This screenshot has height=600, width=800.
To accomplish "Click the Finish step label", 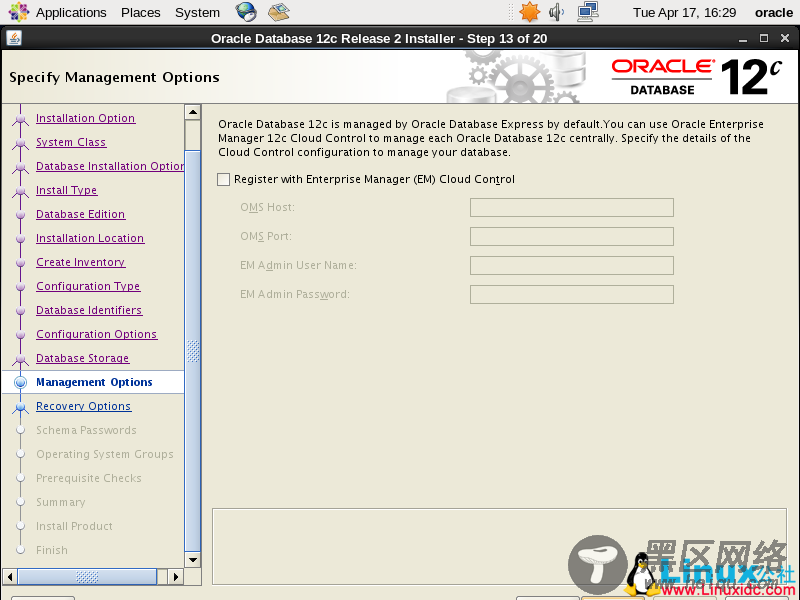I will tap(52, 550).
